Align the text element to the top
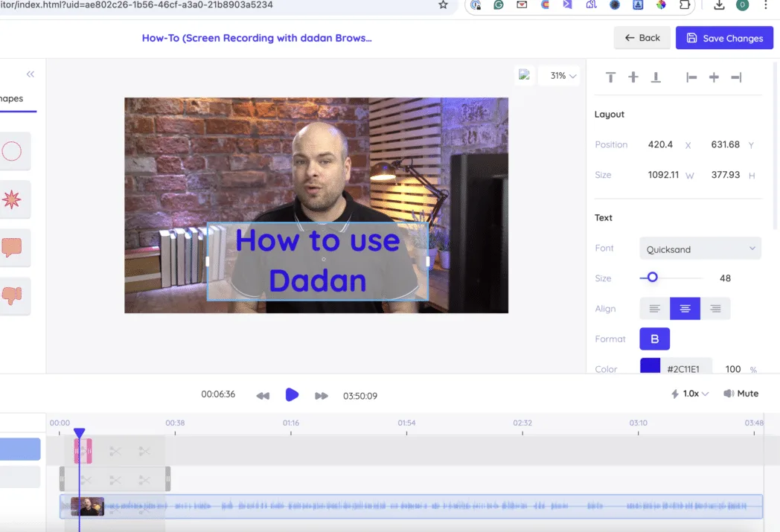This screenshot has height=532, width=780. click(x=610, y=77)
